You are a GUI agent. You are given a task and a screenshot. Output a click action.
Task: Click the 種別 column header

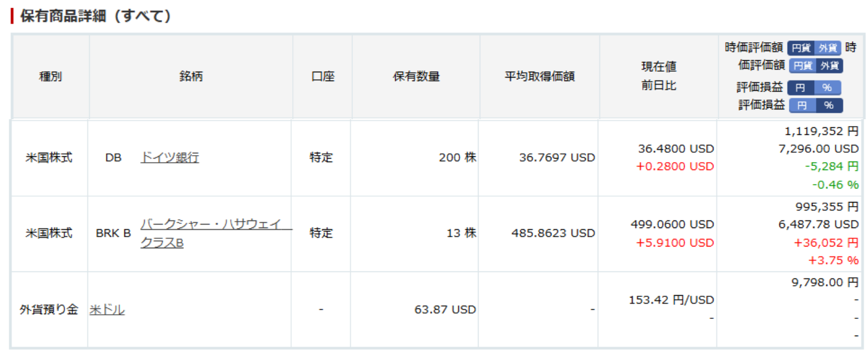coord(50,76)
